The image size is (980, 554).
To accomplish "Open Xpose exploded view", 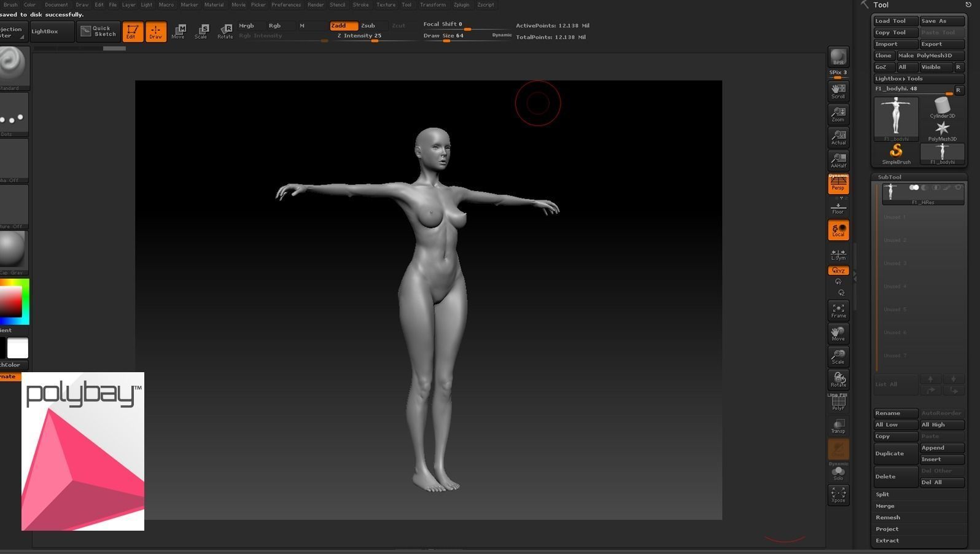I will point(838,495).
